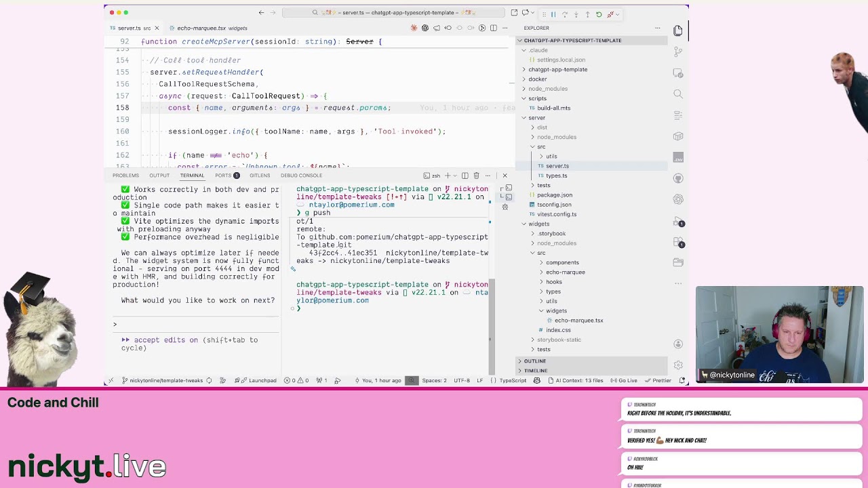
Task: Click errors and warnings count in status bar
Action: 296,381
